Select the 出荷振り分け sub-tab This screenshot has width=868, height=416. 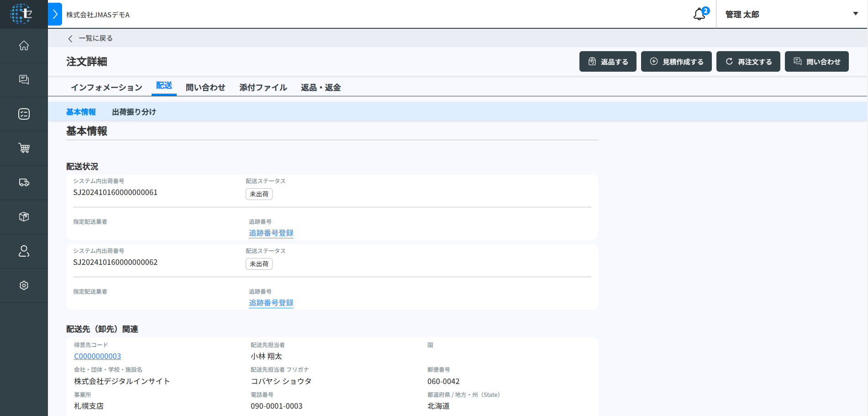(x=134, y=112)
